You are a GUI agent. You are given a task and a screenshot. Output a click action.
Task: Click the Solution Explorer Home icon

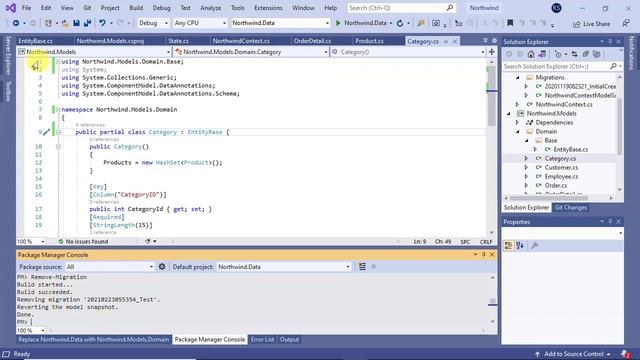531,54
